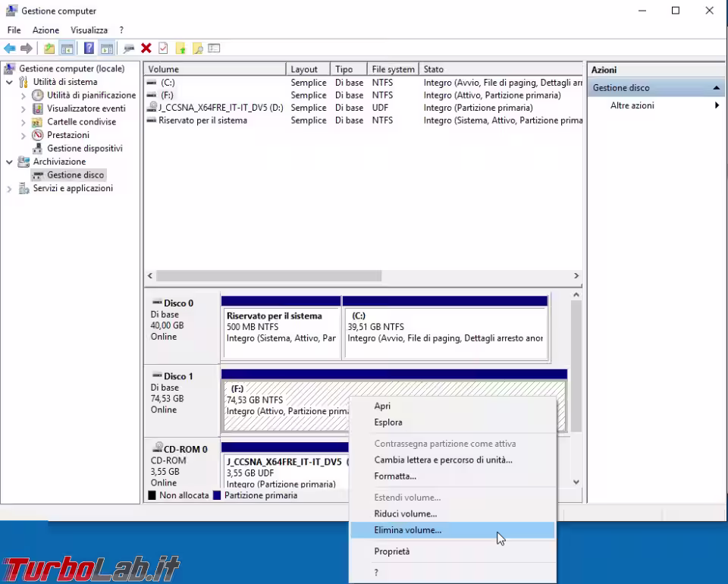Click the disk drive toolbar icon
Screen dimensions: 728x584
pos(129,49)
